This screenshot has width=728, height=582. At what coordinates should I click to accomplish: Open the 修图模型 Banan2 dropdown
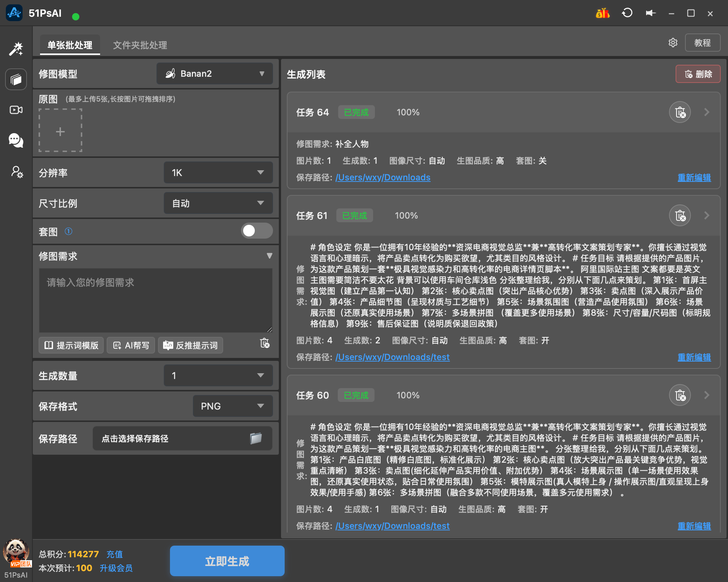coord(215,73)
